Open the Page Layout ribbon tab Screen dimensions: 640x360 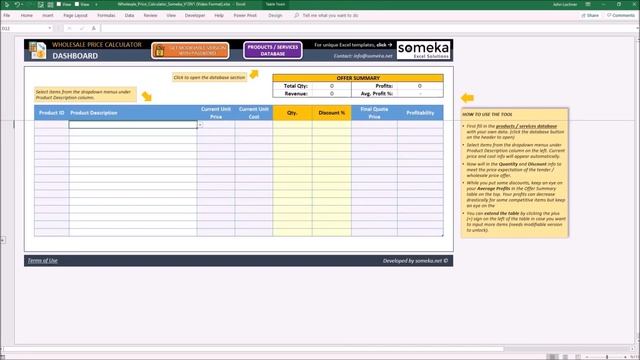[76, 15]
